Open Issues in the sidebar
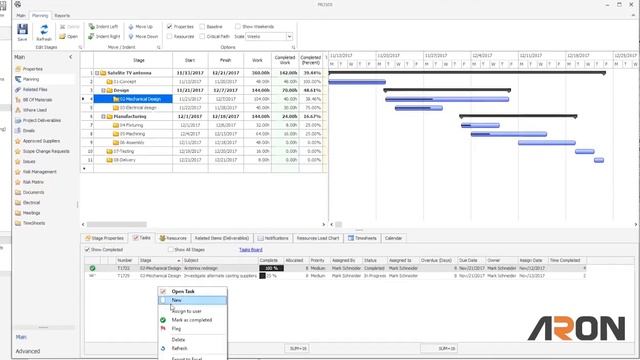 click(29, 162)
